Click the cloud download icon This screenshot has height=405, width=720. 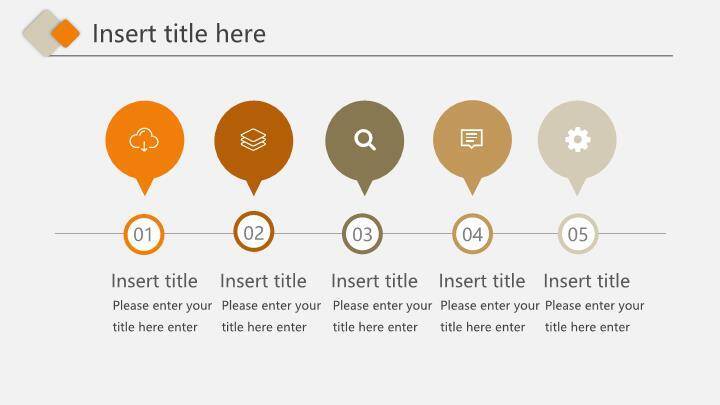145,140
